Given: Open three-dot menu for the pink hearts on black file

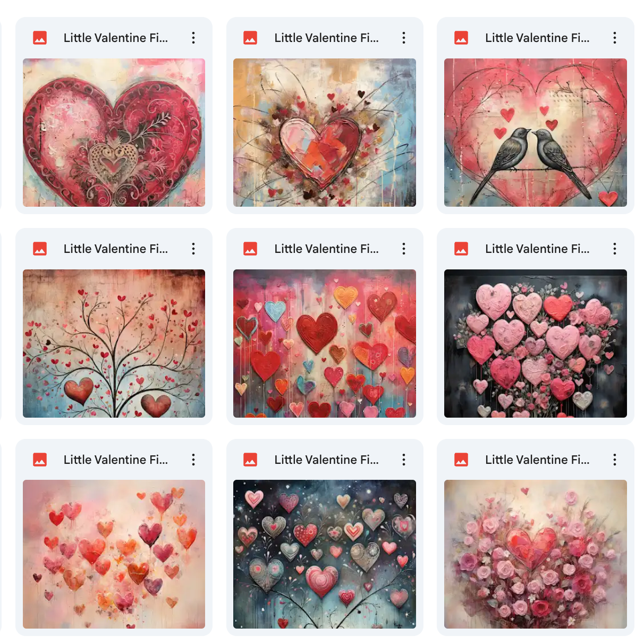Looking at the screenshot, I should 615,249.
